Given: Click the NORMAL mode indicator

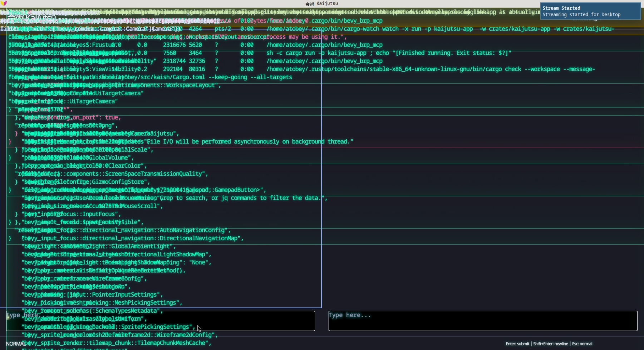Looking at the screenshot, I should click(15, 344).
